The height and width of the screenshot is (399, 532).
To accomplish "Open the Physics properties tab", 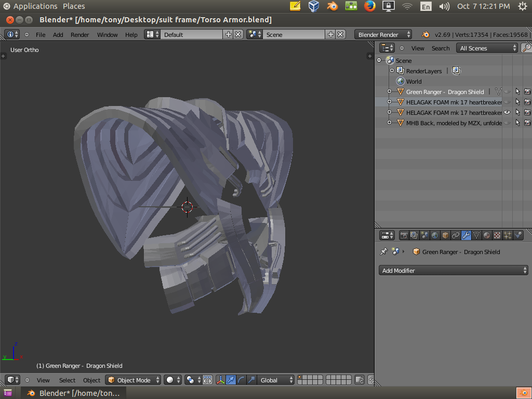I will click(518, 235).
